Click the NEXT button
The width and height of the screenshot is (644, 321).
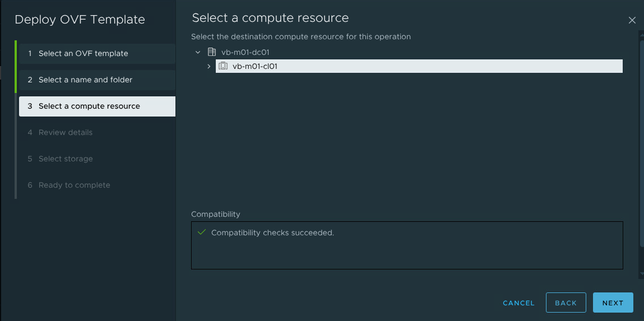click(613, 303)
